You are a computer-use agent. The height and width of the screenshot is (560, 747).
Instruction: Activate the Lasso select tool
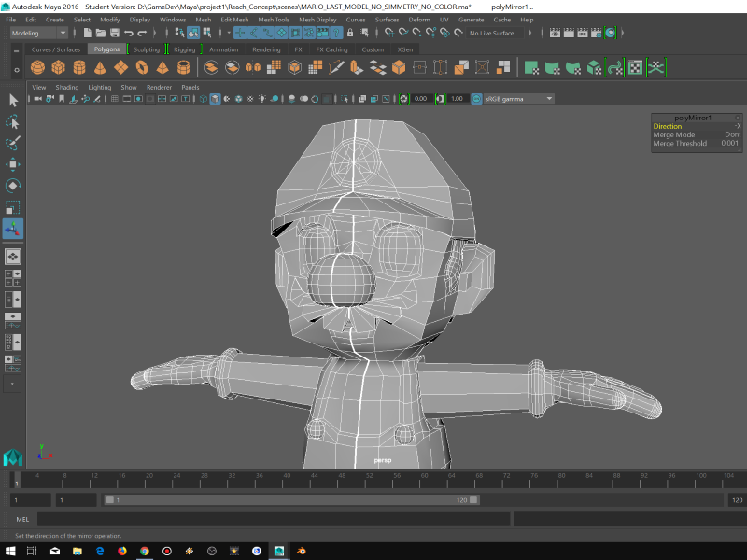(13, 122)
